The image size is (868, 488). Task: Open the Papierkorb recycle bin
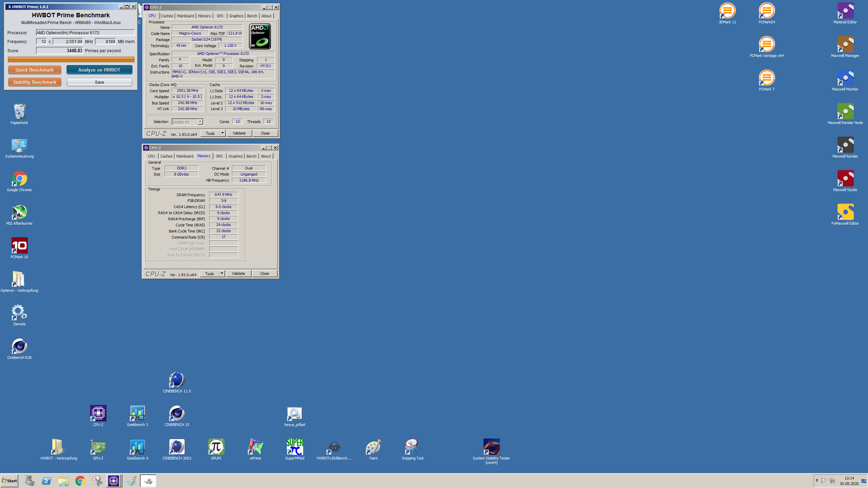(x=19, y=114)
